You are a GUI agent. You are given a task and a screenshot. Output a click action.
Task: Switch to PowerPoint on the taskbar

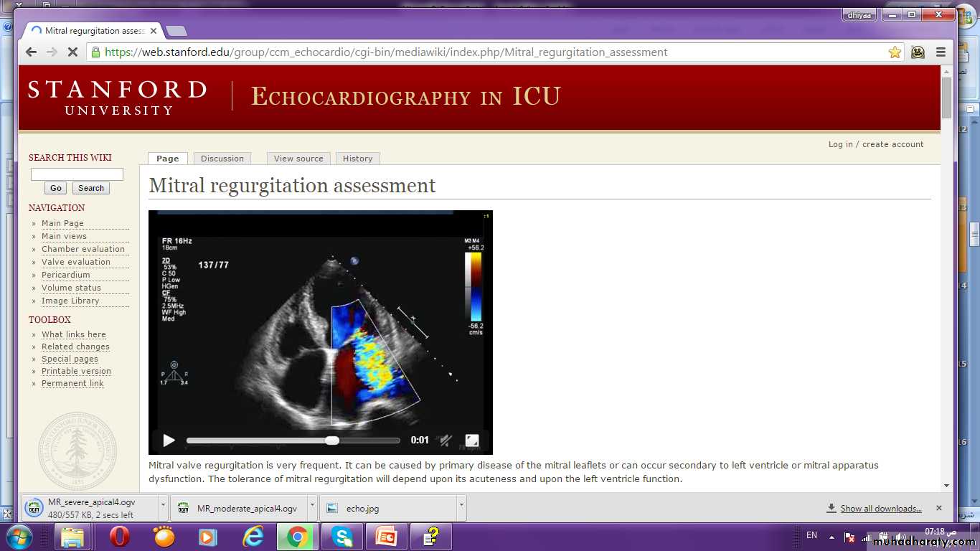point(387,537)
